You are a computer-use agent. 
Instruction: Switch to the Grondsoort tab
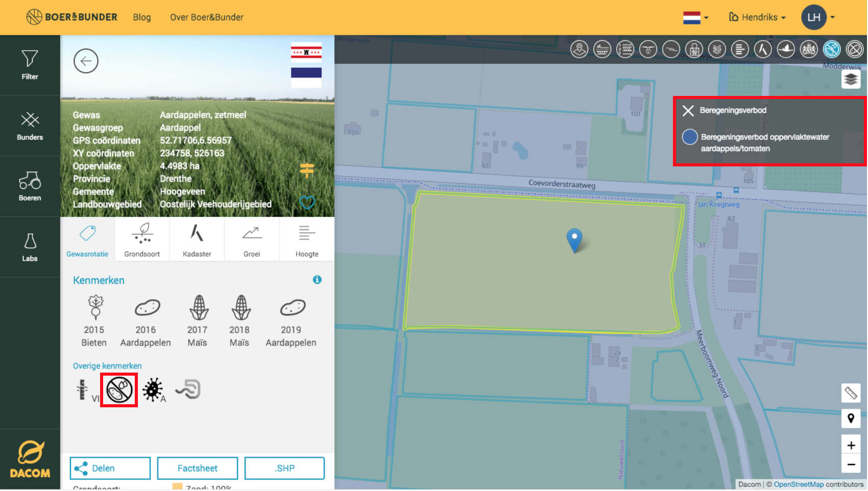pyautogui.click(x=142, y=240)
